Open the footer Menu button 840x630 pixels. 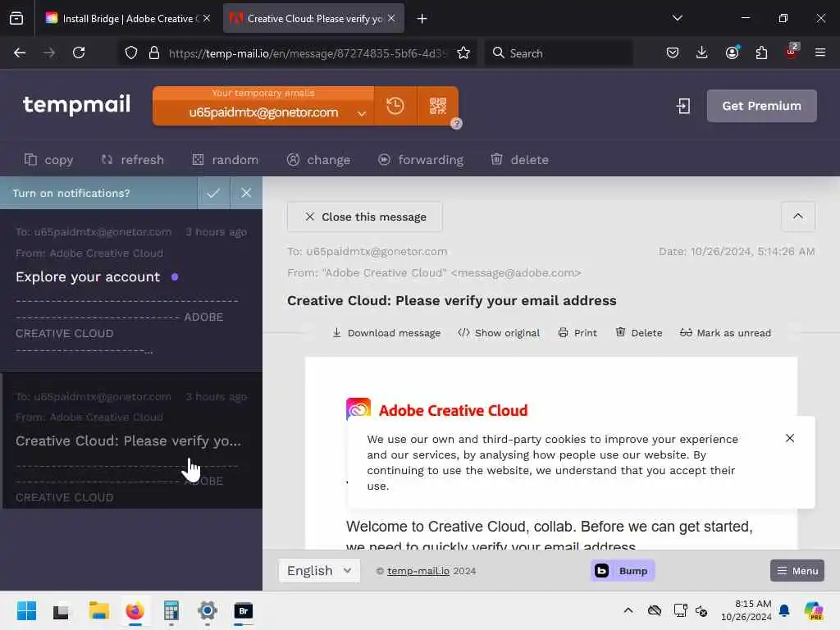[797, 571]
